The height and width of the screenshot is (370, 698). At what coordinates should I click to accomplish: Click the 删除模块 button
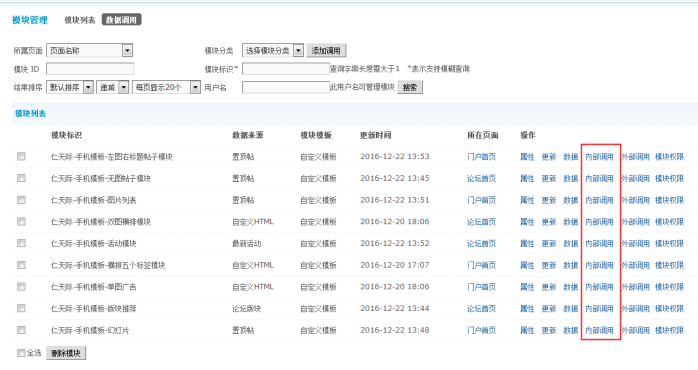[x=66, y=353]
